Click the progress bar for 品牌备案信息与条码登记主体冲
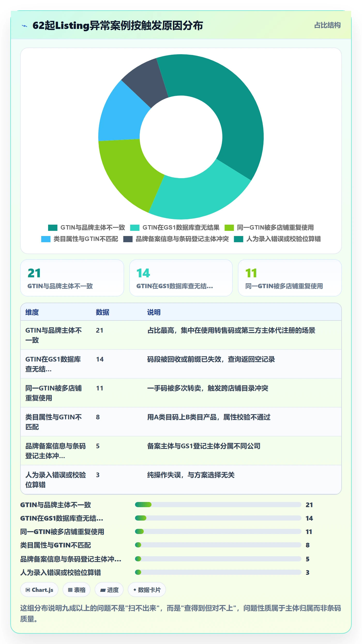The image size is (362, 644). coord(218,559)
